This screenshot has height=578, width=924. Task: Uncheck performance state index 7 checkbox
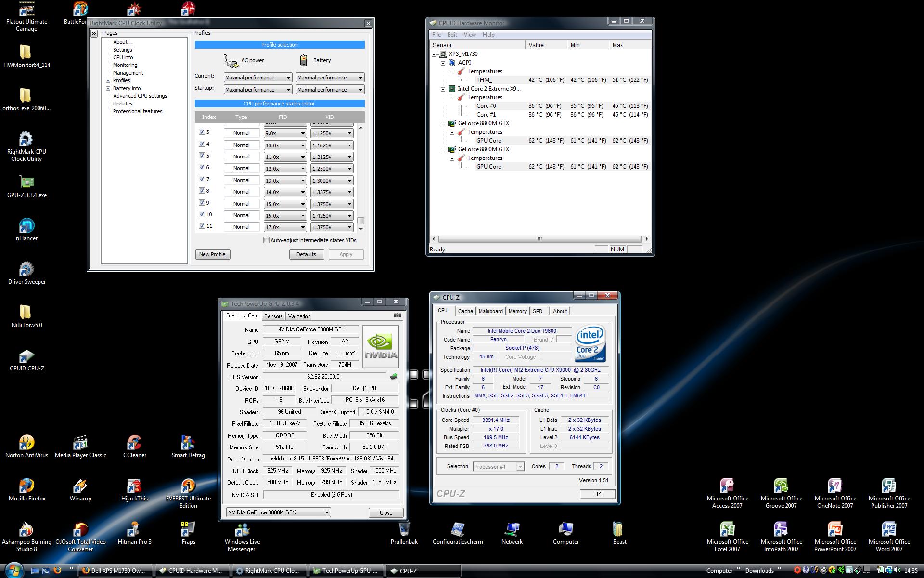click(202, 179)
